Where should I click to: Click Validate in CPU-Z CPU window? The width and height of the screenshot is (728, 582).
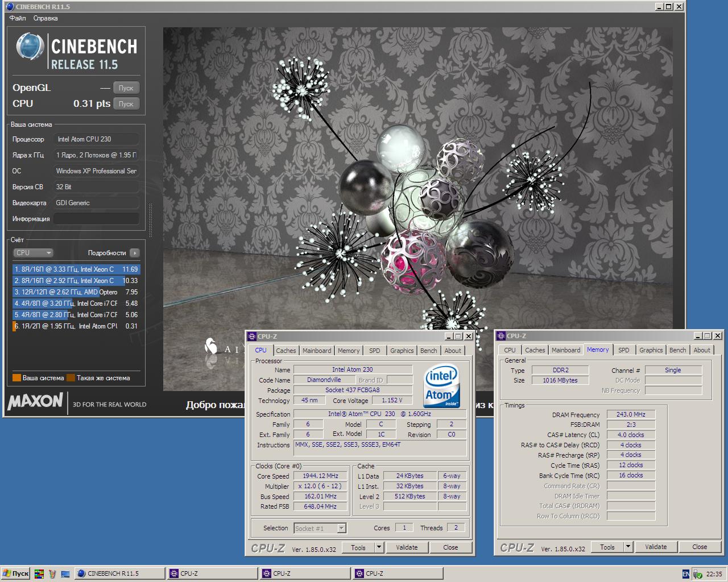click(407, 547)
